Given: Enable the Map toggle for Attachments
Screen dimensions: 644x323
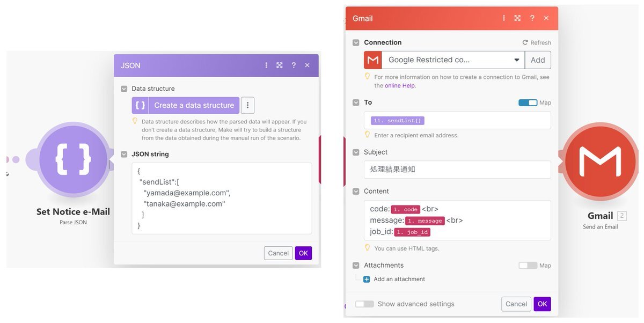Looking at the screenshot, I should click(528, 266).
